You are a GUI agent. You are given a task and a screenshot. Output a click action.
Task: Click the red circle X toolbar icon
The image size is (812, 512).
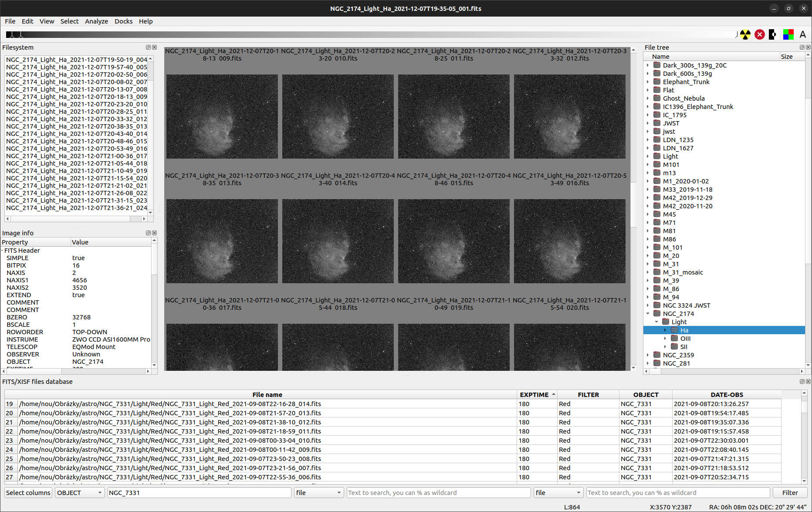click(760, 34)
